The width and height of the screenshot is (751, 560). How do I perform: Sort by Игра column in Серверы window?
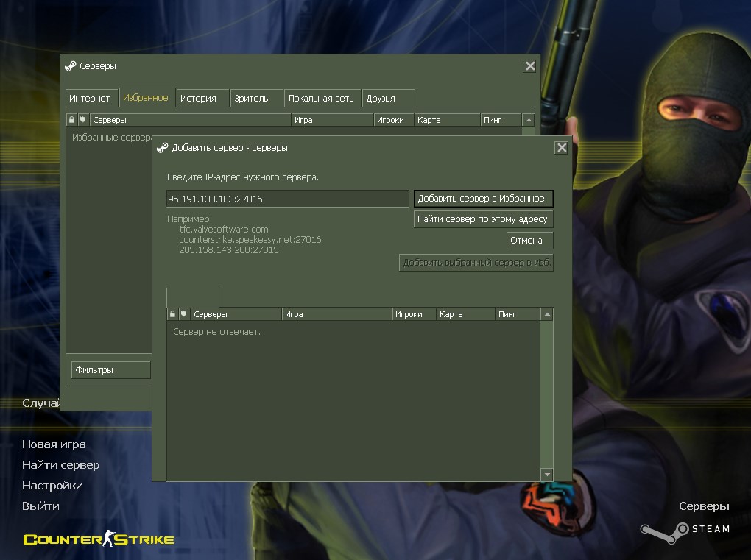pyautogui.click(x=332, y=120)
